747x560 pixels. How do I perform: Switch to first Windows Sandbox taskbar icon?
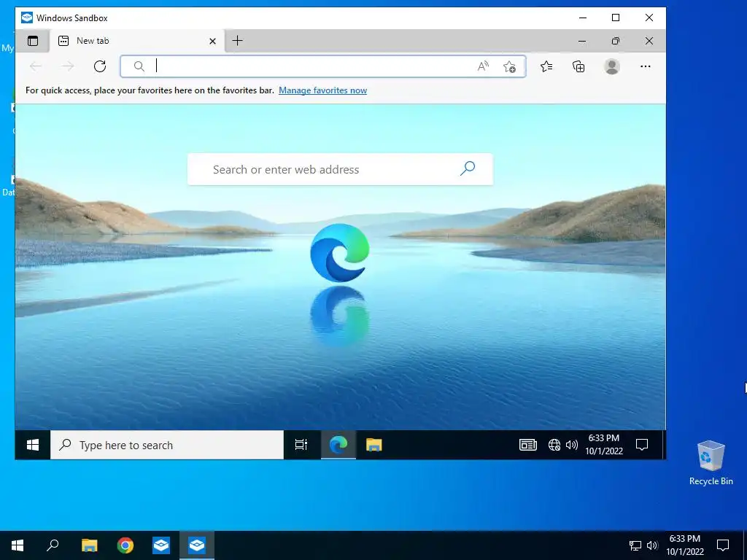(x=161, y=545)
